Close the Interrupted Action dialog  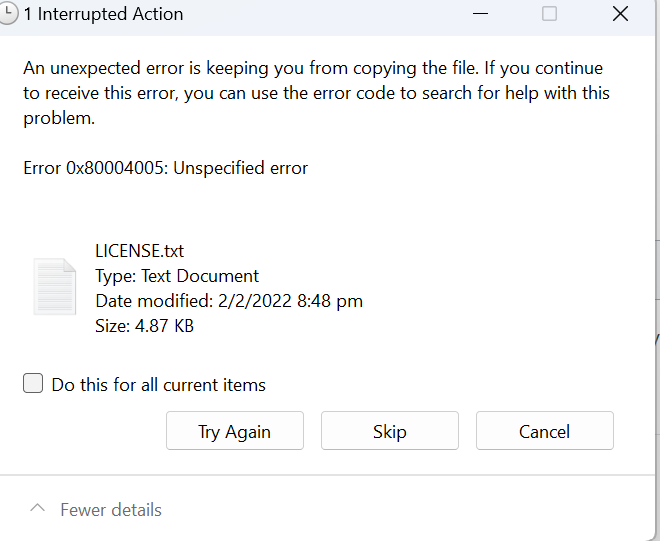[619, 14]
